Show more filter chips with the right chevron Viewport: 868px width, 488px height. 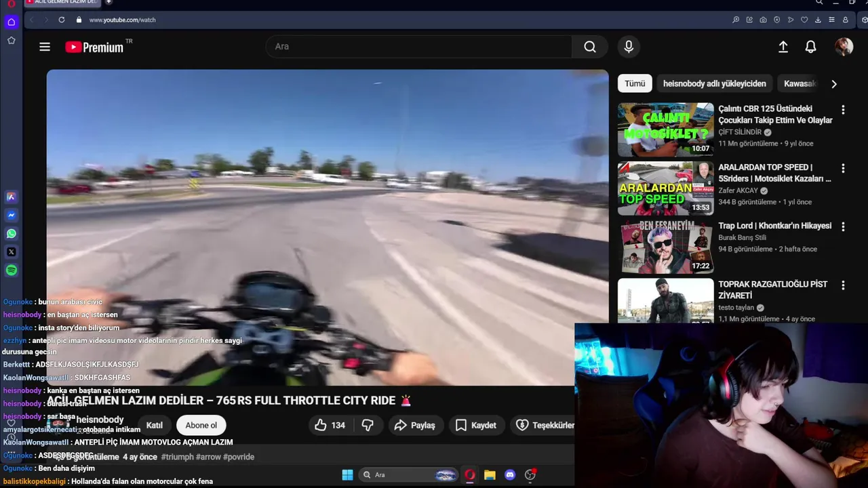click(834, 84)
